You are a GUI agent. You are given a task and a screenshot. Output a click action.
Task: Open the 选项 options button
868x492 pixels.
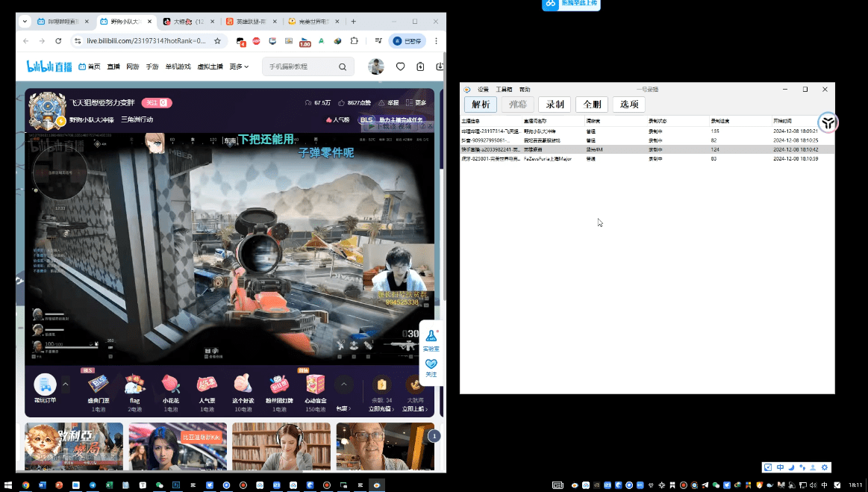[x=628, y=105]
